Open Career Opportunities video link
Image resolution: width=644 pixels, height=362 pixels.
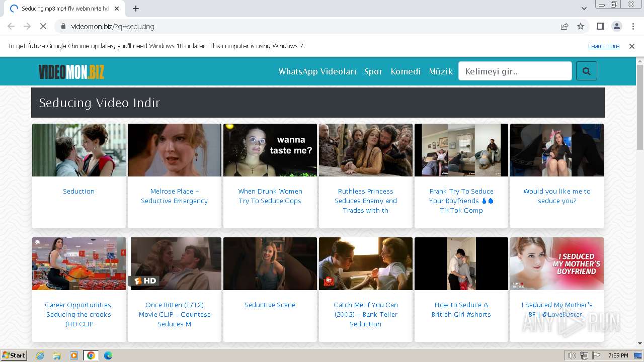point(78,314)
